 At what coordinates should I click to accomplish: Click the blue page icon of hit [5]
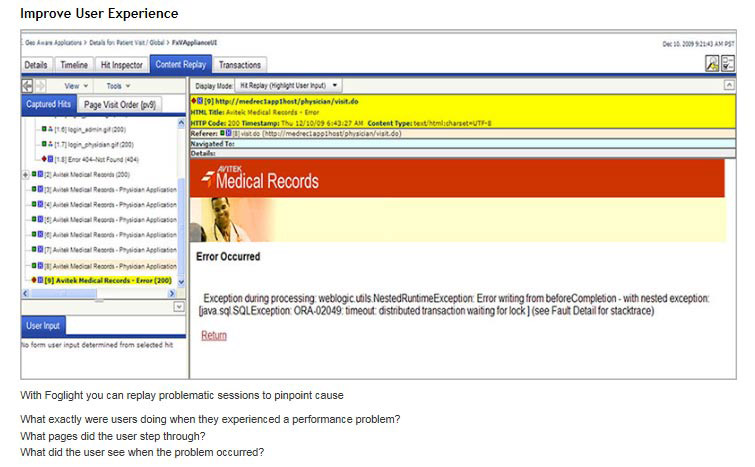click(x=40, y=219)
